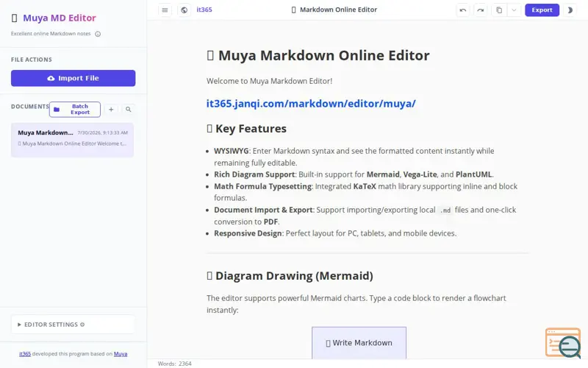588x368 pixels.
Task: Click the redo arrow icon
Action: [x=481, y=10]
